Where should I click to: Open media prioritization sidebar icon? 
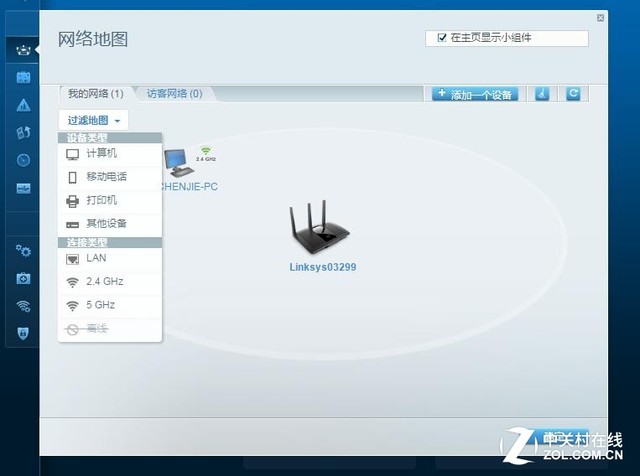[x=23, y=132]
